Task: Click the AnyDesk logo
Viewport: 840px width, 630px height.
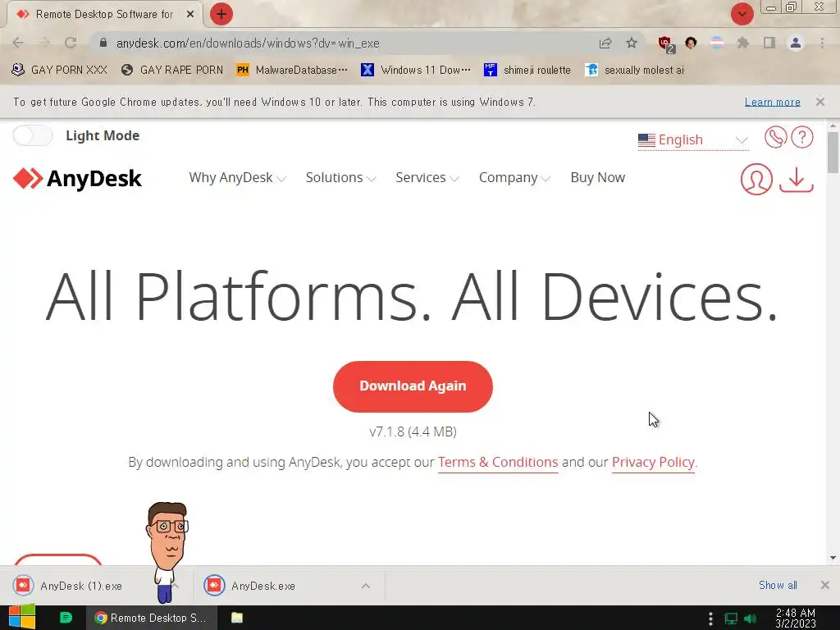Action: click(x=77, y=178)
